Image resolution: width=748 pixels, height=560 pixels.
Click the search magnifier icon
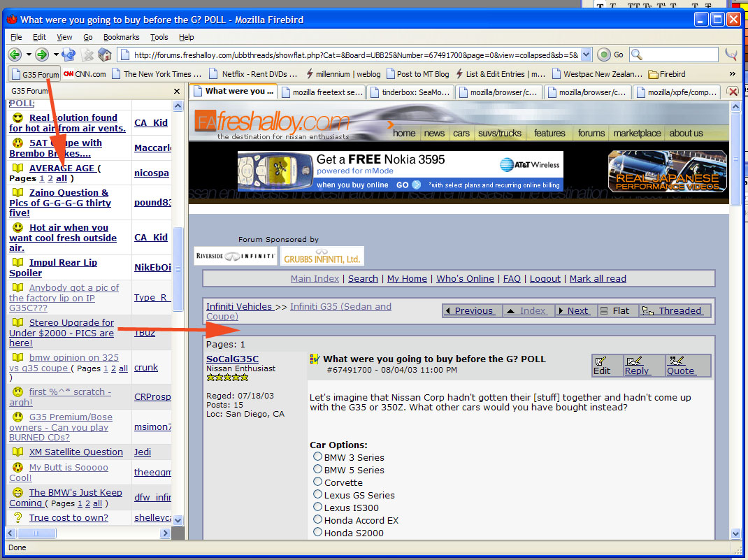[636, 55]
